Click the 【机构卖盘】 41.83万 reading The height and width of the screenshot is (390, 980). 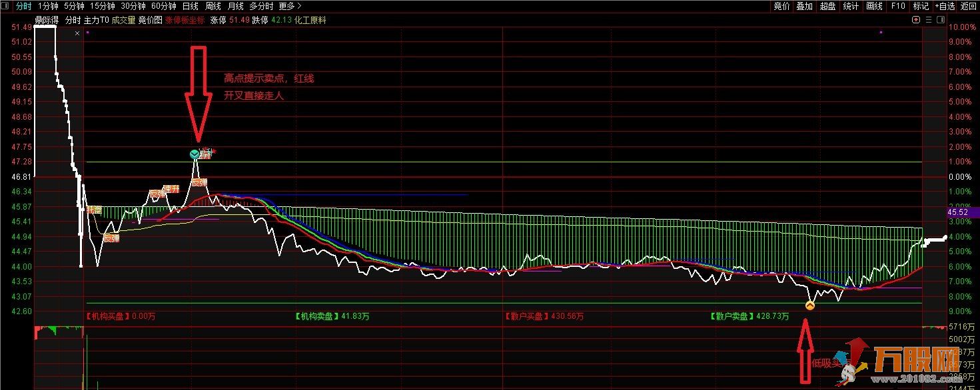(x=332, y=317)
